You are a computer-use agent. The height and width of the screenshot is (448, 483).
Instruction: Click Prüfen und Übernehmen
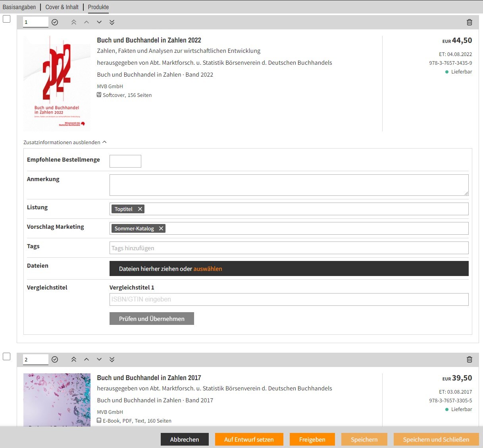pyautogui.click(x=152, y=319)
